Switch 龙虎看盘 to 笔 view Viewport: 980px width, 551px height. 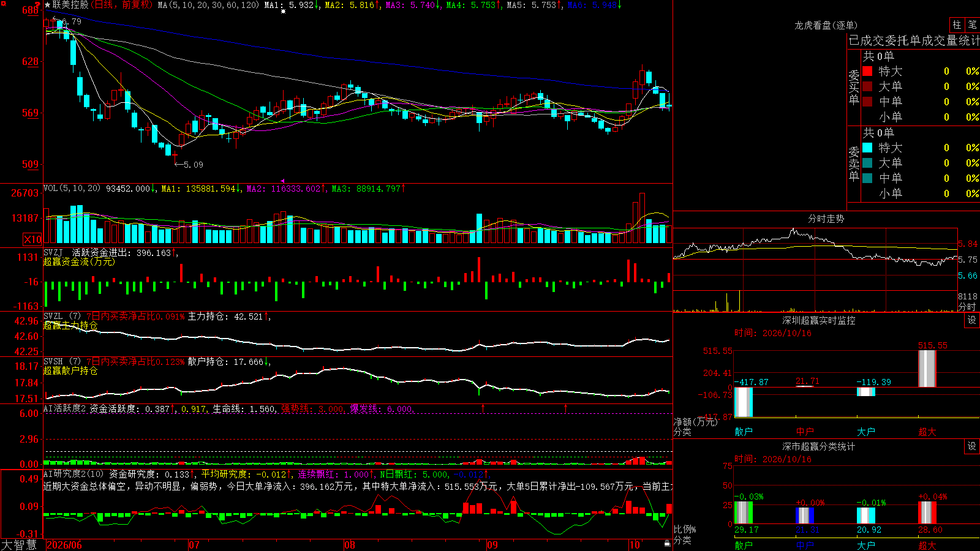click(973, 24)
